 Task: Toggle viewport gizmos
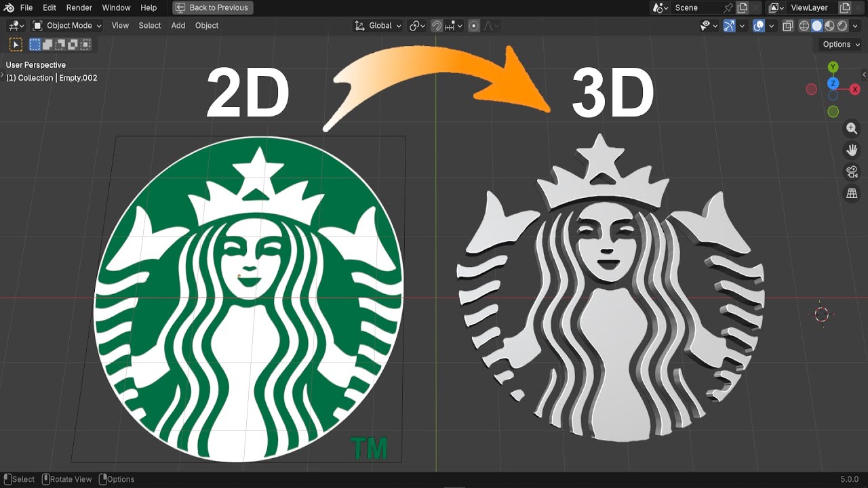[729, 25]
